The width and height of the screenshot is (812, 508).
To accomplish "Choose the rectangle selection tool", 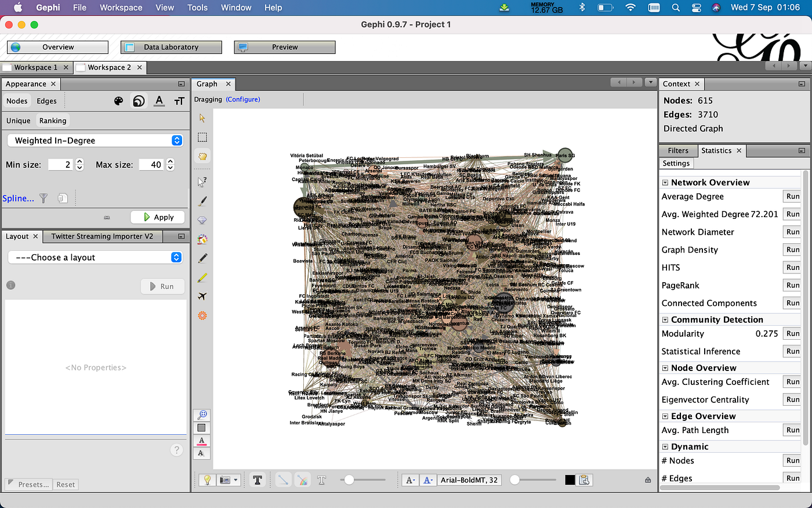I will click(x=202, y=137).
